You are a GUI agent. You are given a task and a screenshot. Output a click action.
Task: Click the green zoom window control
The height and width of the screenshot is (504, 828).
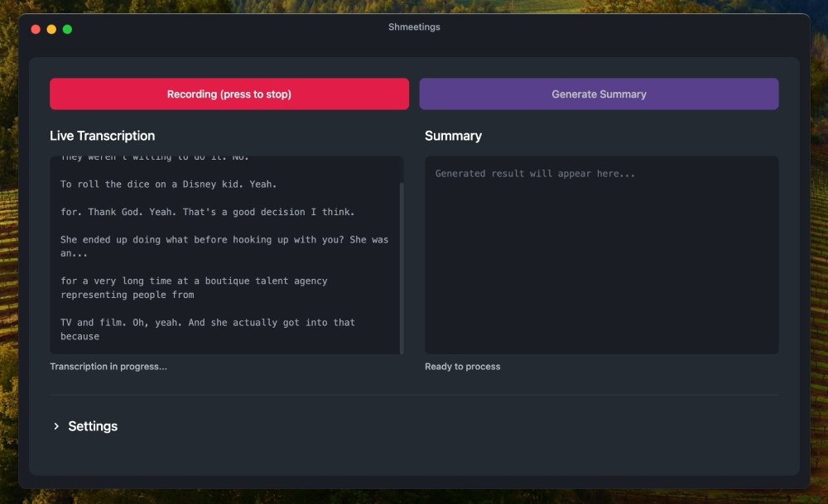click(65, 27)
